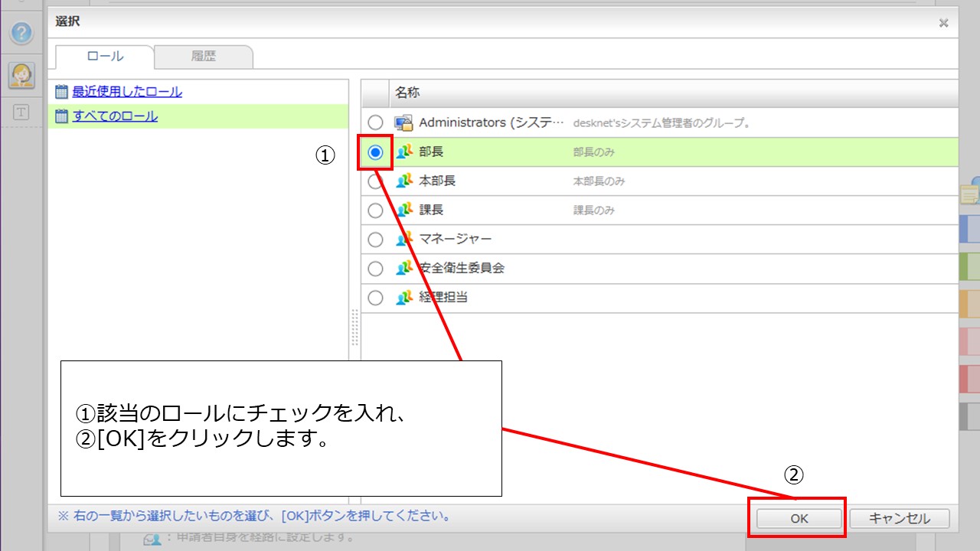Pick the マネージャー radio button
The height and width of the screenshot is (551, 980).
[x=375, y=240]
